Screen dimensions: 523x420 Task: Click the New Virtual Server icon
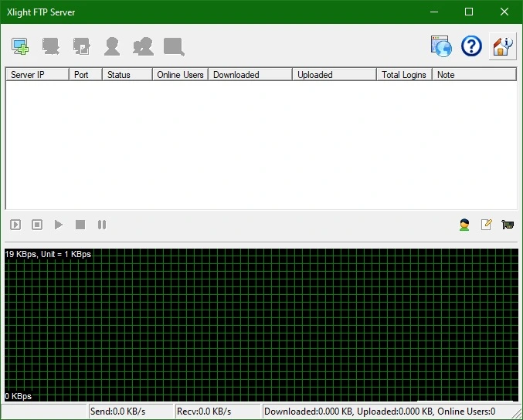(x=20, y=46)
